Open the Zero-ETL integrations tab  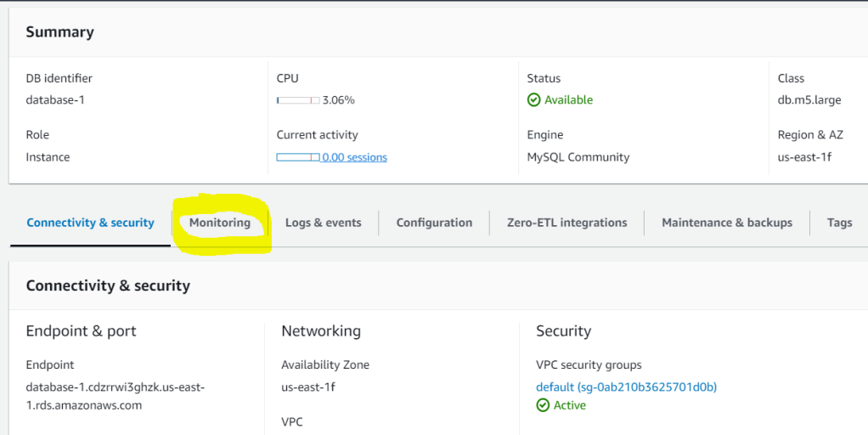[x=566, y=223]
